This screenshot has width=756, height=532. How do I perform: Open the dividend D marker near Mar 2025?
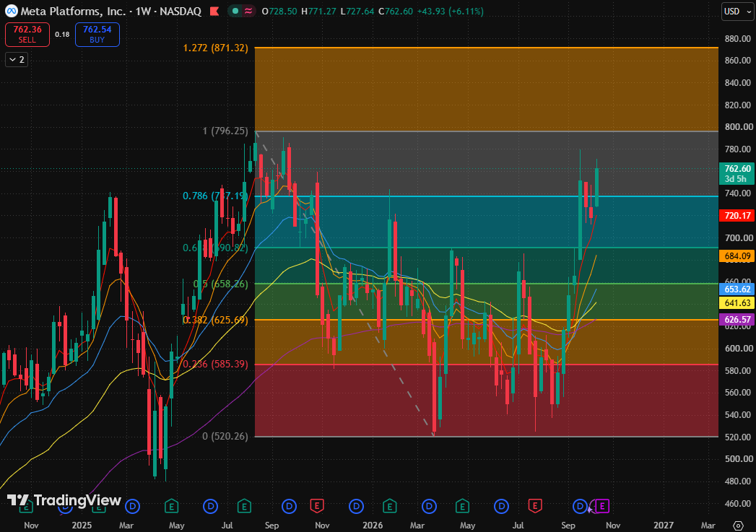point(132,506)
